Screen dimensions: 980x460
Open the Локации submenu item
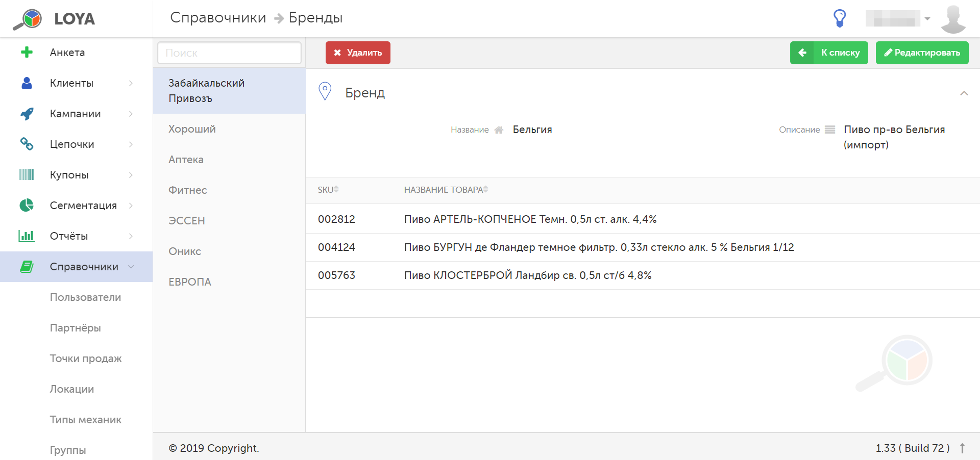click(x=71, y=389)
